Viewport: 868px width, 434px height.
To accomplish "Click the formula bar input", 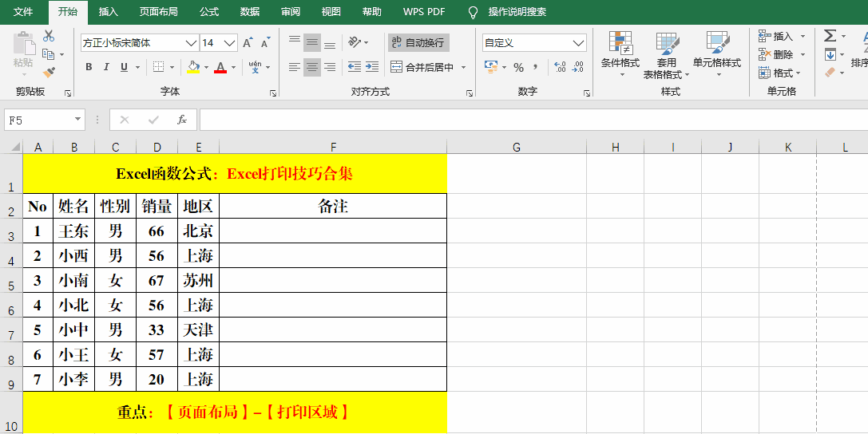I will [533, 120].
